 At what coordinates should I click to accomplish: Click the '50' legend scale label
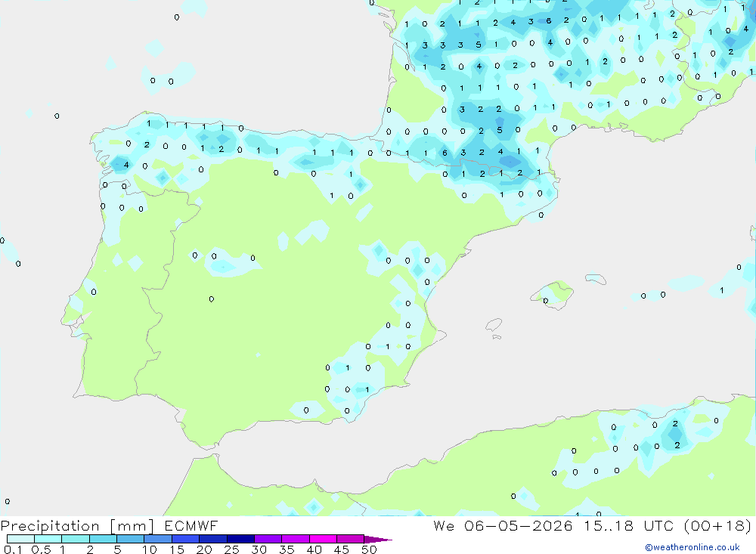tap(369, 549)
